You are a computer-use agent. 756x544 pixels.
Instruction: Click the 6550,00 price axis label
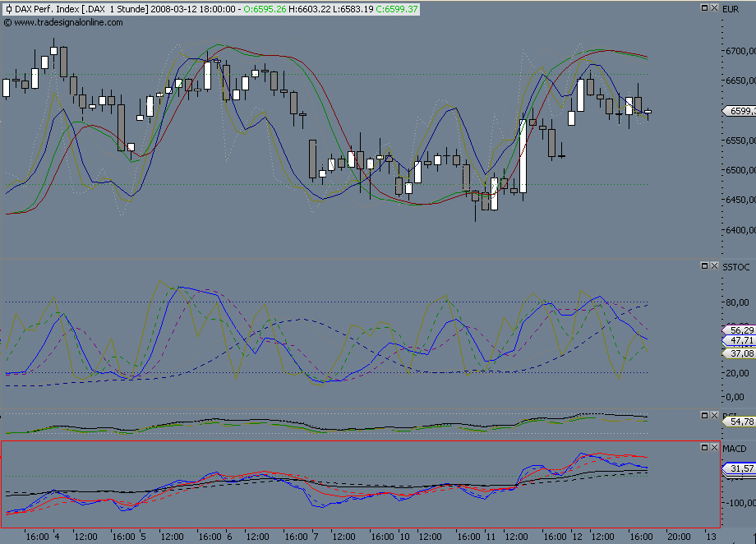[740, 141]
